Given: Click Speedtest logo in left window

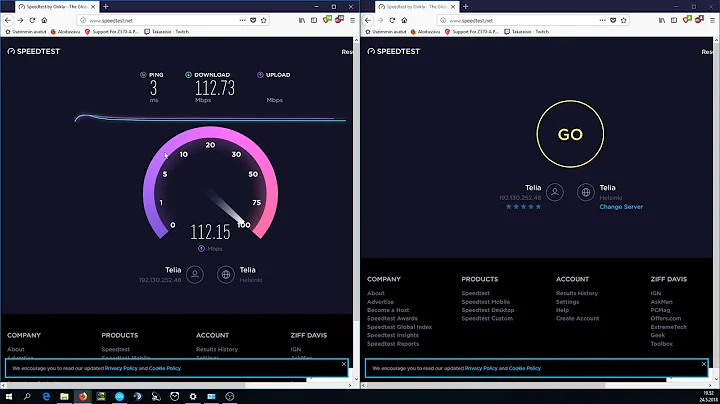Looking at the screenshot, I should point(34,51).
